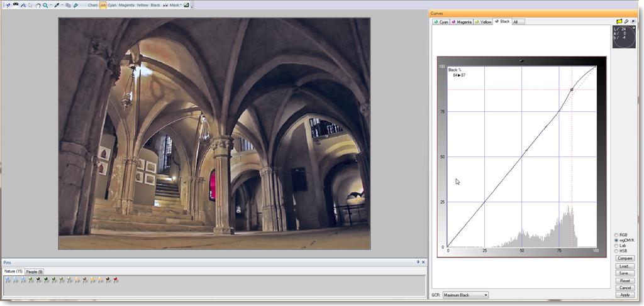Click the blue play arrow icon in Curves
This screenshot has height=306, width=644.
pos(633,21)
